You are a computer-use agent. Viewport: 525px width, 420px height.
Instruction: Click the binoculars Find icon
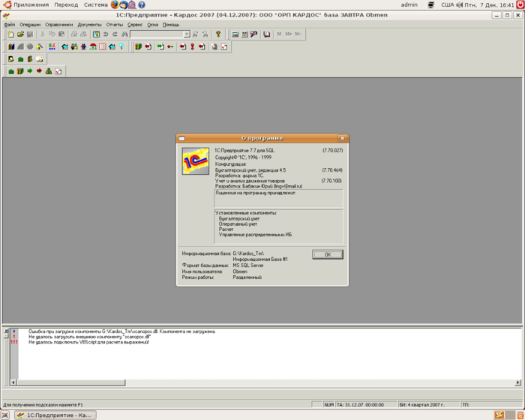click(124, 34)
